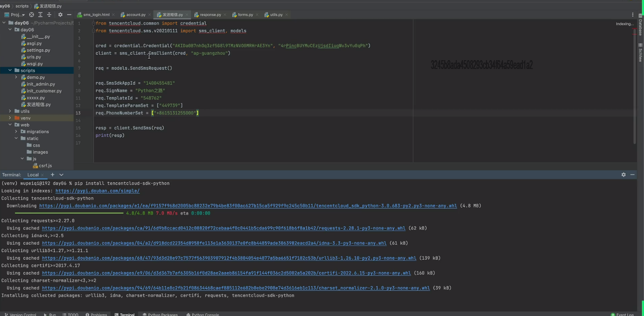Collapse the day06 root project folder

[4, 23]
